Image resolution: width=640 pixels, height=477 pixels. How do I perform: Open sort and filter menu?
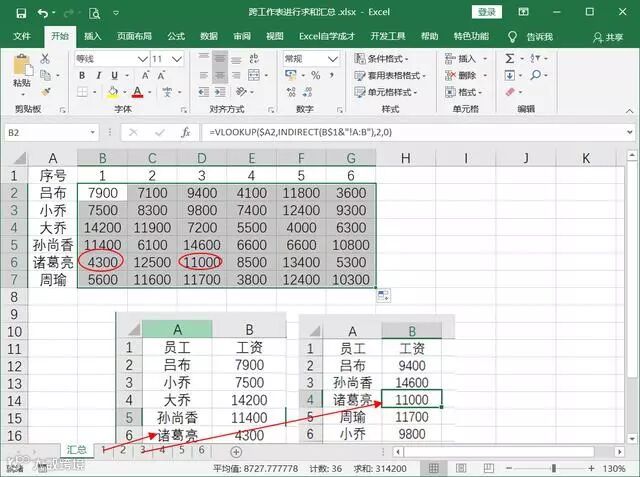coord(535,59)
